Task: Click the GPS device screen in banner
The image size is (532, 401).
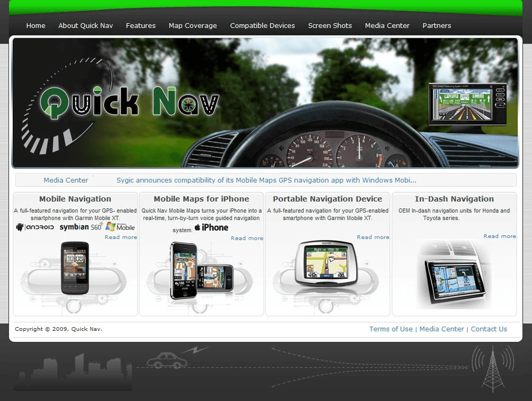Action: 468,104
